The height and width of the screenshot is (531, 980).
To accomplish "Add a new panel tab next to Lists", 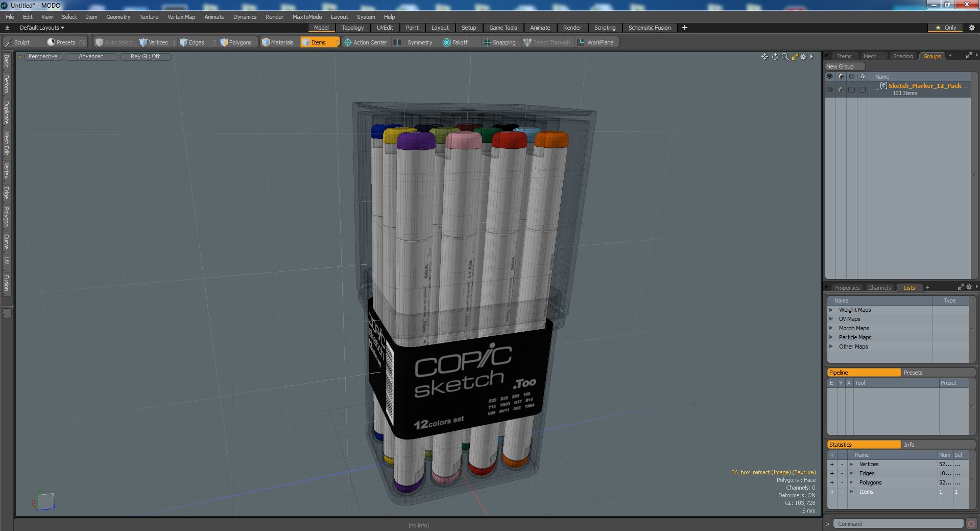I will (x=927, y=287).
